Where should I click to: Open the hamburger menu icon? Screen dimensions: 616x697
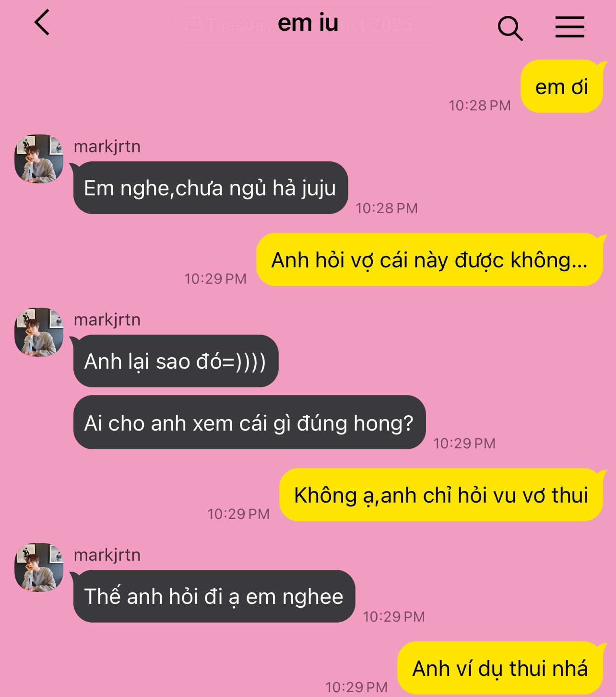[x=570, y=27]
